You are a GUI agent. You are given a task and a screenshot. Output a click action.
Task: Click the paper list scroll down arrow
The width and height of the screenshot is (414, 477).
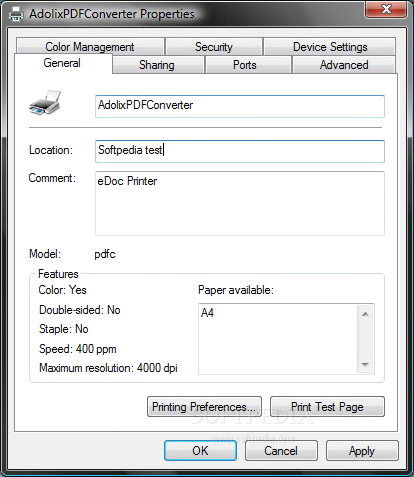[365, 365]
